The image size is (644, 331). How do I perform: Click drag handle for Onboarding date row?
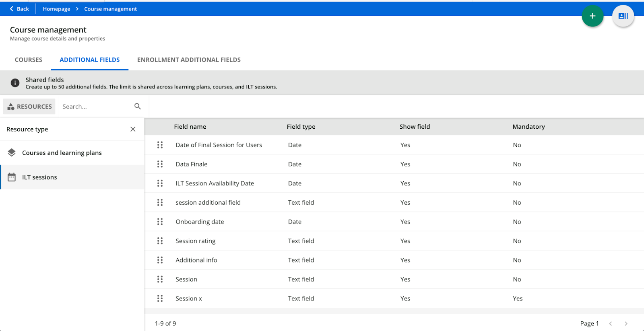[x=160, y=222]
